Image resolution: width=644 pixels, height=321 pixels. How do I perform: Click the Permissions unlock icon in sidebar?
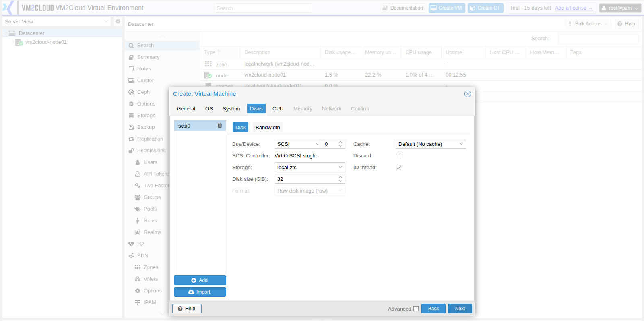click(131, 151)
